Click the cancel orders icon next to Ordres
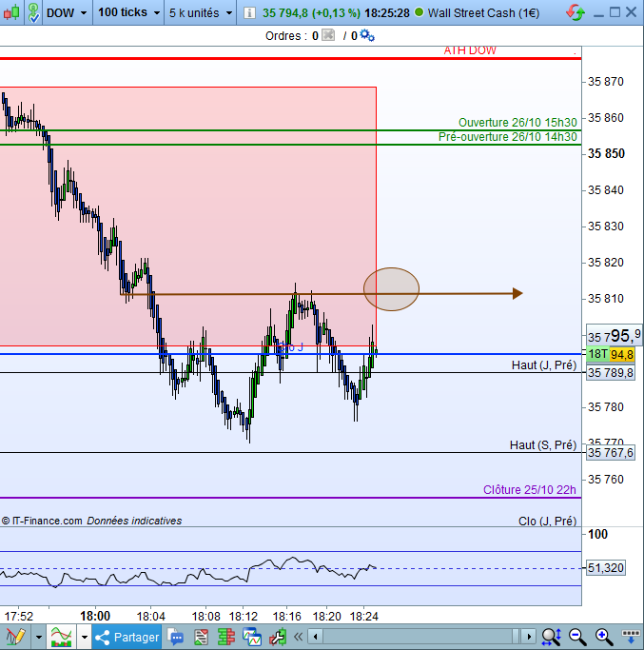The width and height of the screenshot is (644, 650). (x=328, y=35)
